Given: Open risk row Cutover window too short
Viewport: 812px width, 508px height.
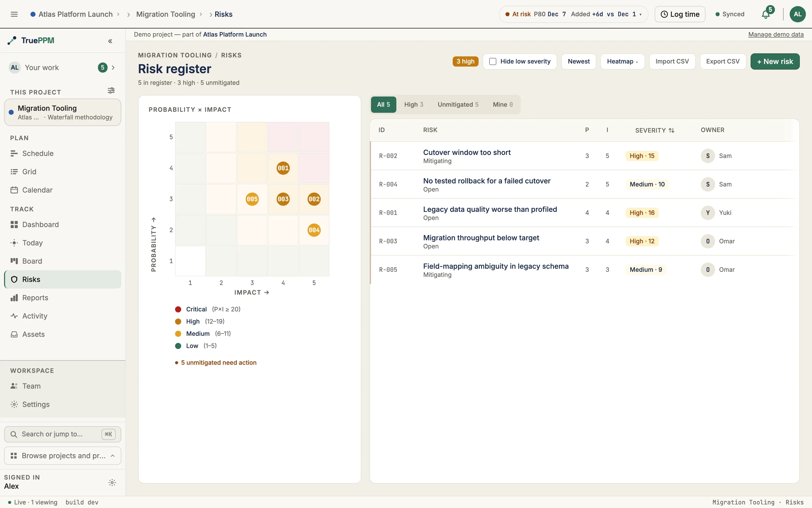Looking at the screenshot, I should click(x=584, y=156).
